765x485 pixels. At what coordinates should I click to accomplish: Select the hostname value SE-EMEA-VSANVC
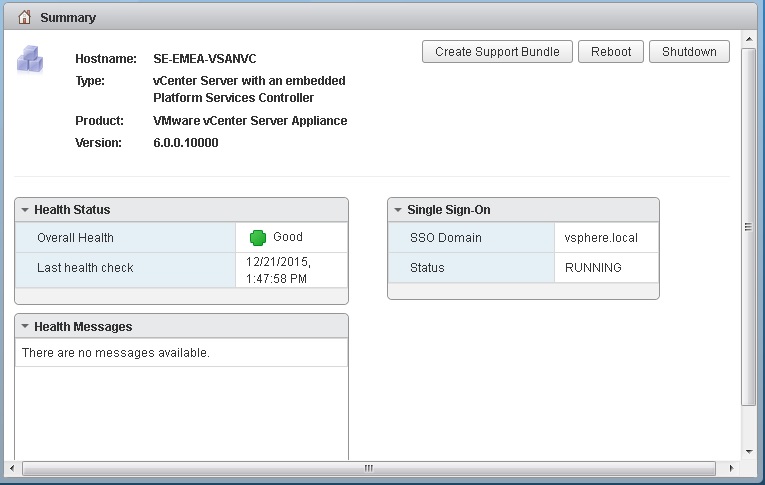coord(205,59)
